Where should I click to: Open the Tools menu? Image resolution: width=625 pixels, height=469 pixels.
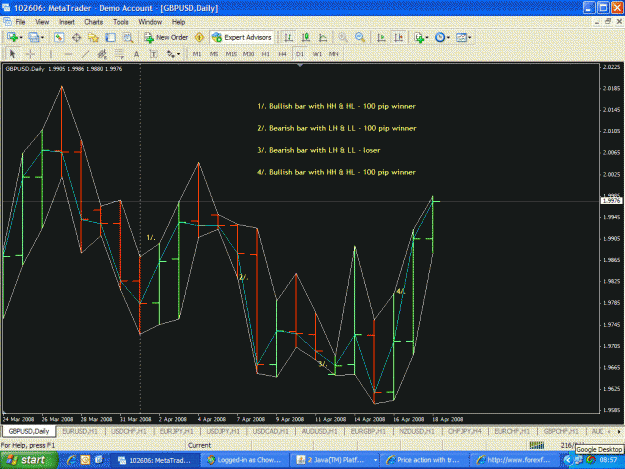point(120,22)
